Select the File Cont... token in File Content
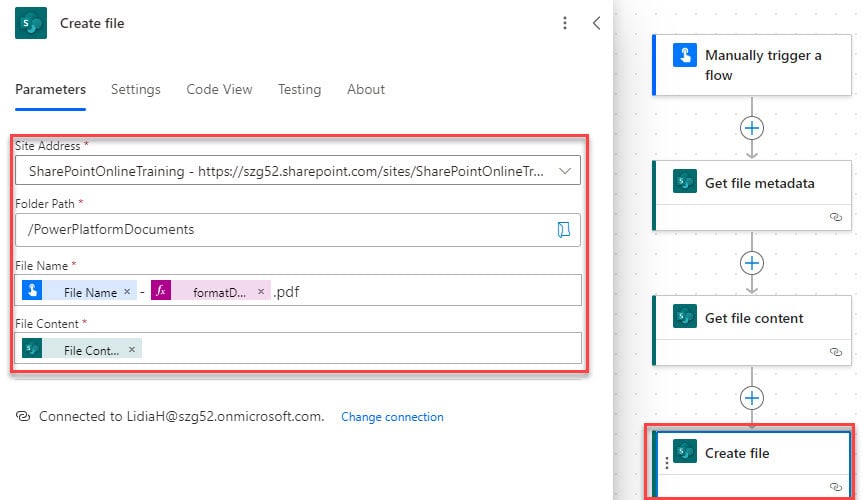Screen dimensions: 863x500 [81, 350]
